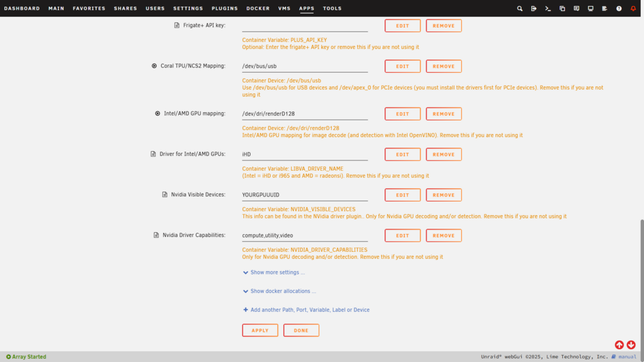The image size is (644, 362).
Task: Expand Show more settings
Action: point(274,272)
